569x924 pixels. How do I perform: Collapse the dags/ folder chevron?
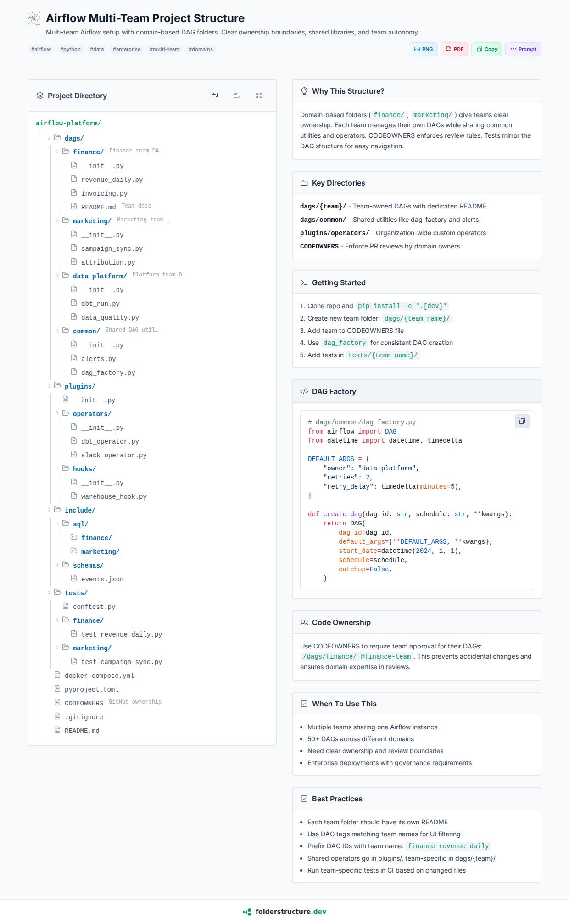coord(49,138)
